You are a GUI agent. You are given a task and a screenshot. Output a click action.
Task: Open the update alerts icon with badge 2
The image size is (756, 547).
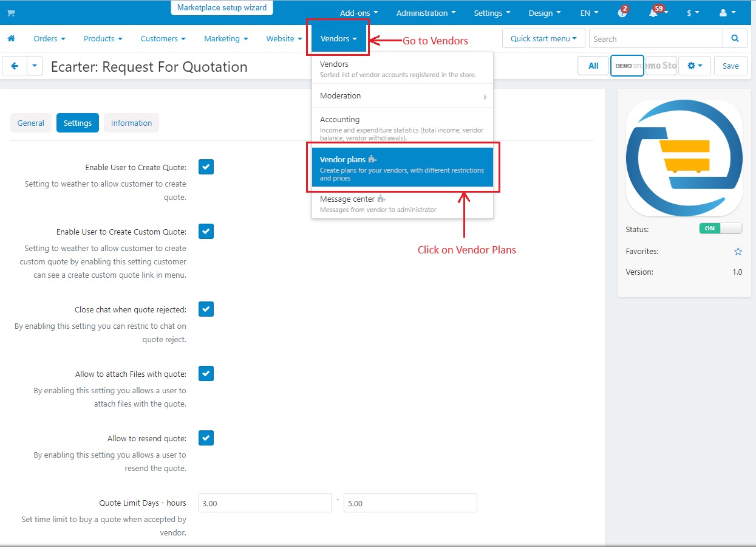pyautogui.click(x=622, y=12)
